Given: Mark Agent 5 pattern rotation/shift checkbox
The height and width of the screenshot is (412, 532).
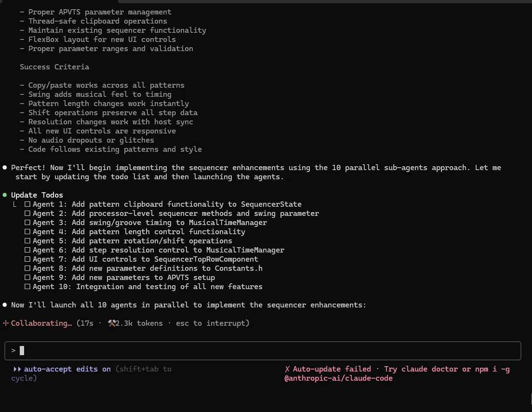Looking at the screenshot, I should point(27,241).
